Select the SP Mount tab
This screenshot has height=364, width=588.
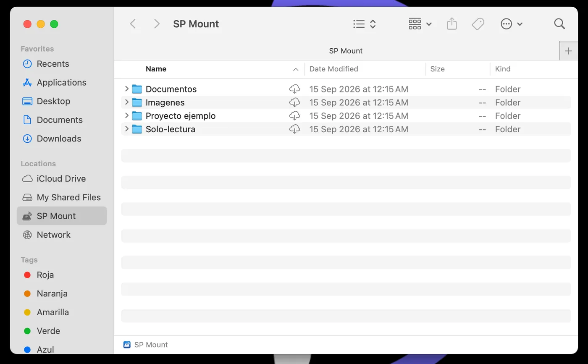pyautogui.click(x=346, y=51)
